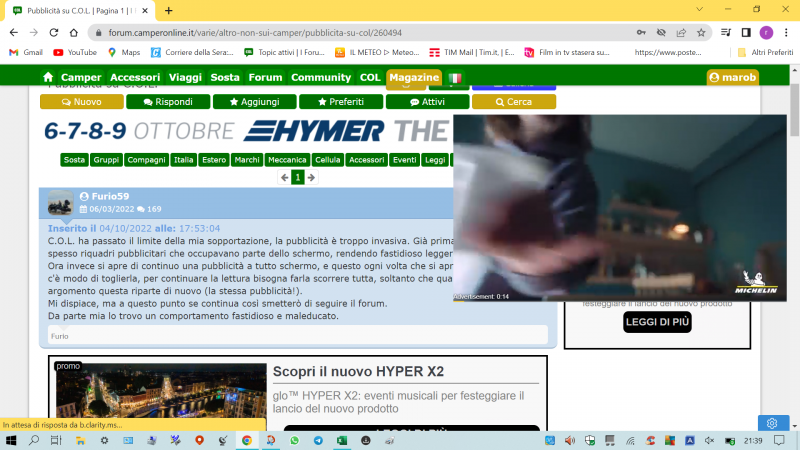The image size is (800, 450).
Task: Open File Explorer from the taskbar
Action: pyautogui.click(x=80, y=440)
